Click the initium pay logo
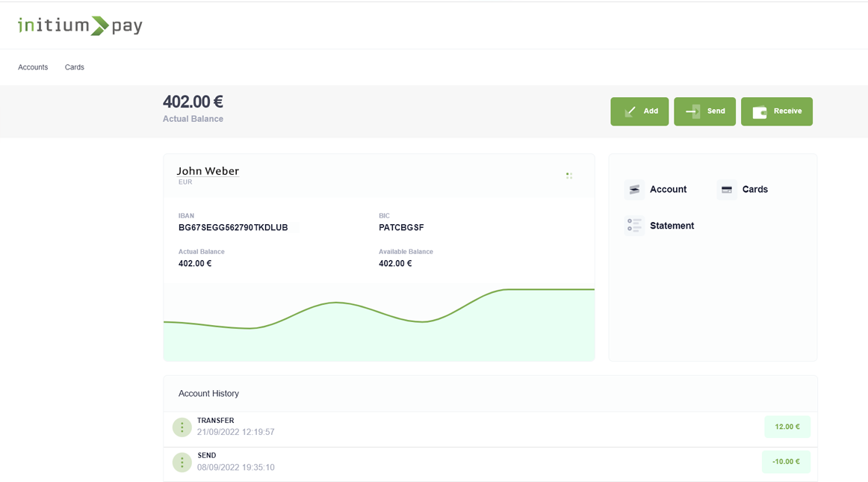 tap(80, 25)
